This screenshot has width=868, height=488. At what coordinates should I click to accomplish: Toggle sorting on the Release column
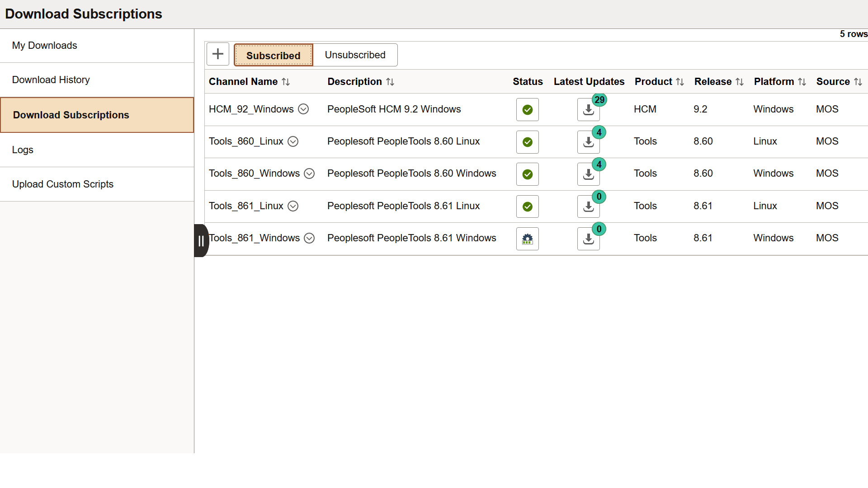pyautogui.click(x=739, y=82)
